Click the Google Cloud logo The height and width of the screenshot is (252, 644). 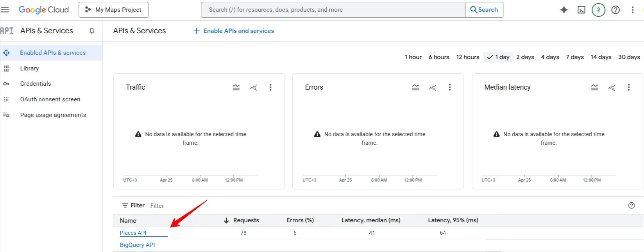pos(44,10)
